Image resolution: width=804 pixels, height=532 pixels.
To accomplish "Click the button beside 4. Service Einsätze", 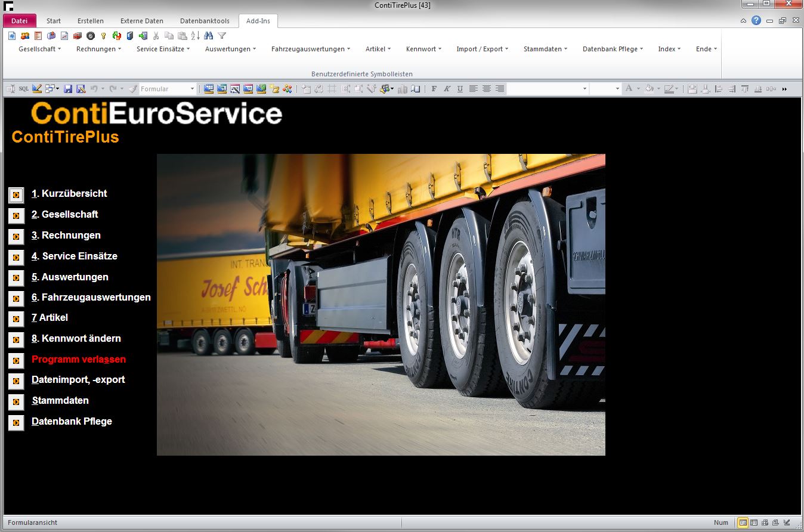I will (x=16, y=257).
